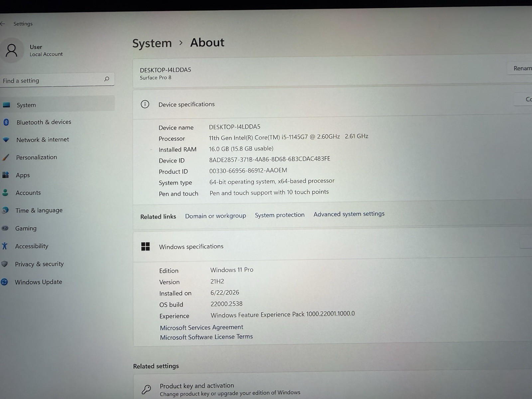532x399 pixels.
Task: Click the Accessibility figure icon
Action: [4, 246]
